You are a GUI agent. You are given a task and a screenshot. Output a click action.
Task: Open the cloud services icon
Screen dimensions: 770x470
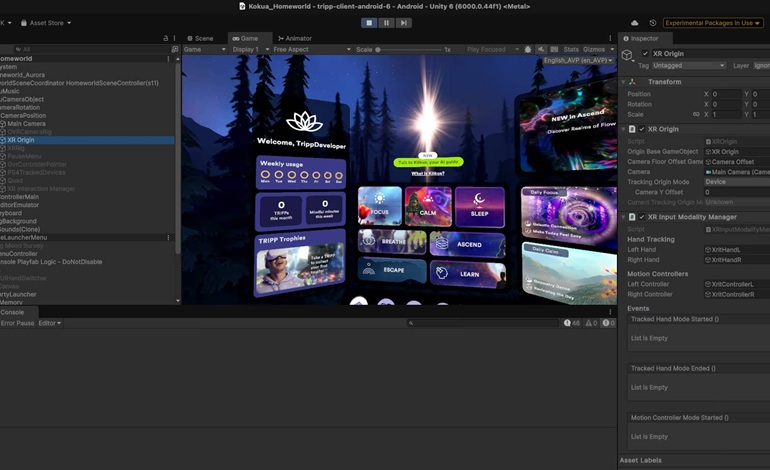[634, 22]
